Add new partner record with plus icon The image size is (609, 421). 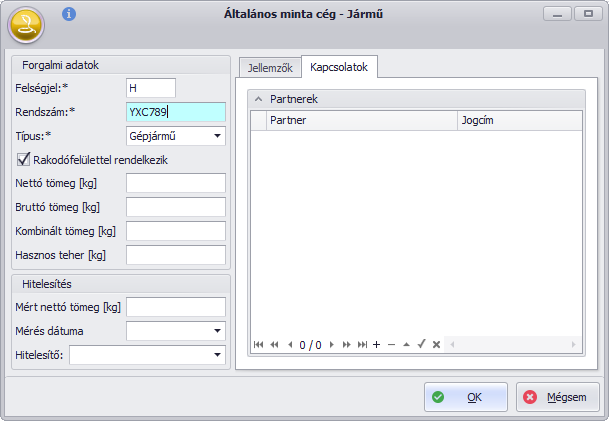coord(376,345)
